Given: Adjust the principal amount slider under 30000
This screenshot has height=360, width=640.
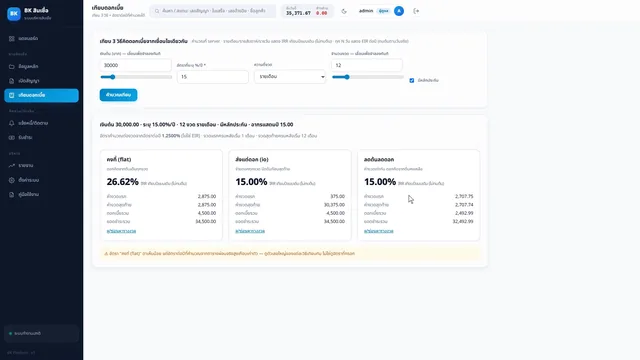Looking at the screenshot, I should click(x=136, y=77).
